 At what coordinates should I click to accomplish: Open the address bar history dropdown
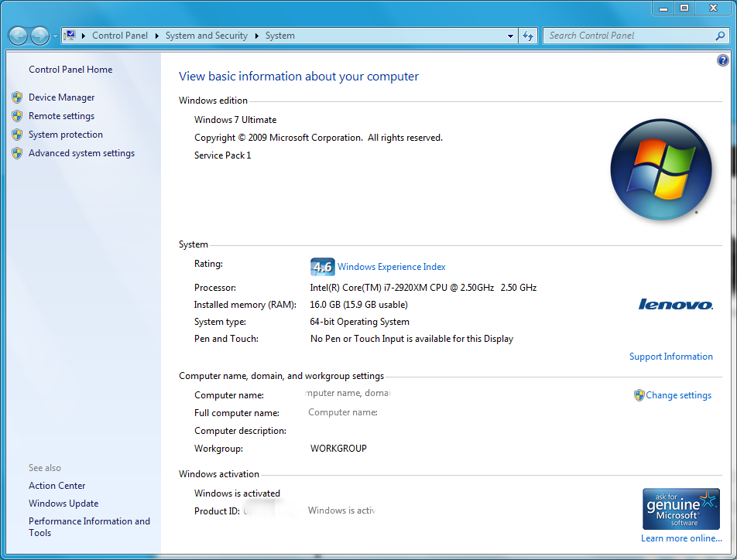pos(510,36)
